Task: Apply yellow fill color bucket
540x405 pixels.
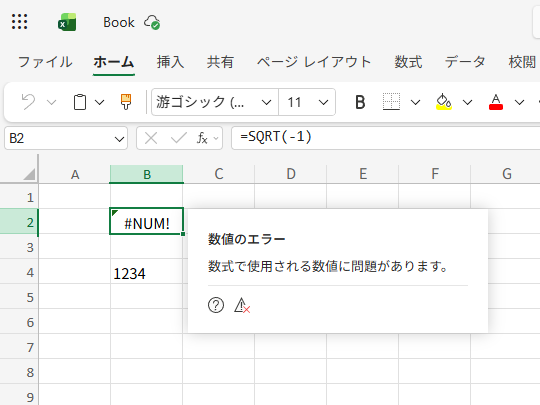Action: [444, 102]
